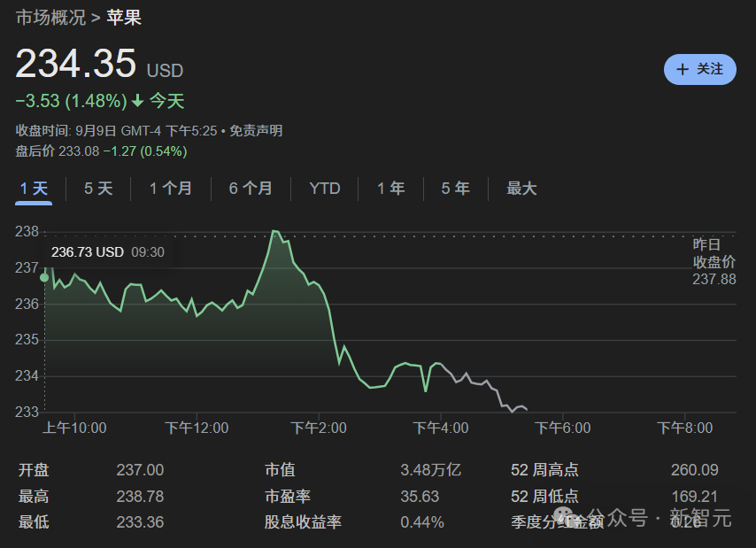Viewport: 756px width, 548px height.
Task: Click the current price 234.35
Action: [76, 63]
